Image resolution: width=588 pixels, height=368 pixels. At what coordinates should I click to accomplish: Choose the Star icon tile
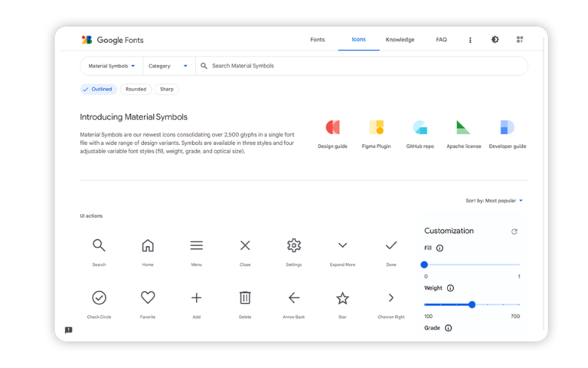(342, 304)
